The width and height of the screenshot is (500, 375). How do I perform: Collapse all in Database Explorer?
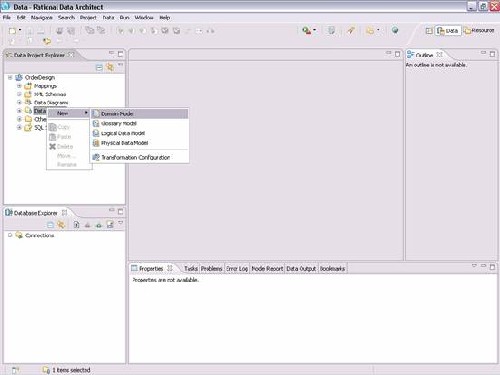(50, 225)
